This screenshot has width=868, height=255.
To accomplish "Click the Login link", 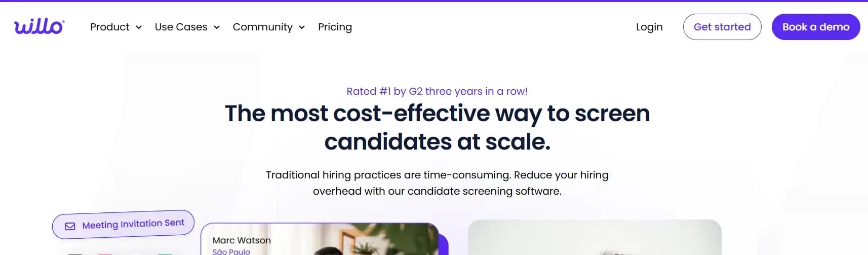I will coord(649,27).
